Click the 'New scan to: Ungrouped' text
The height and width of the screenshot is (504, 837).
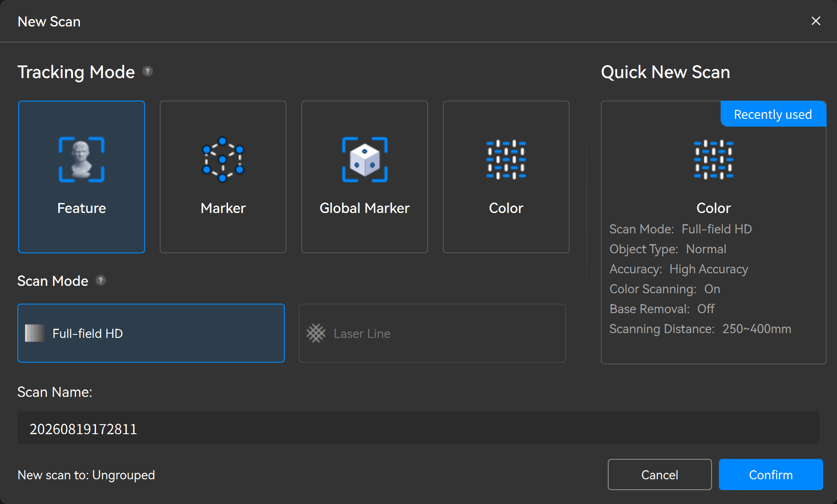tap(86, 475)
